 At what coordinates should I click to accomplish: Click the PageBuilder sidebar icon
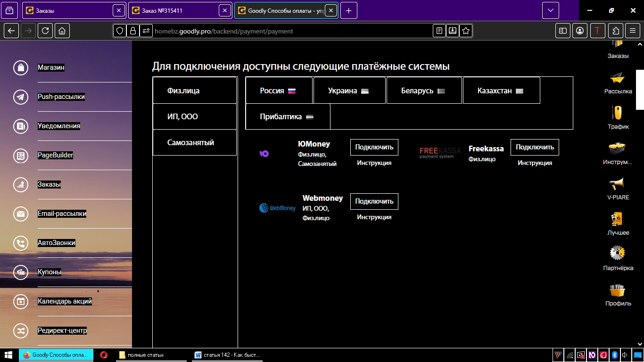20,156
